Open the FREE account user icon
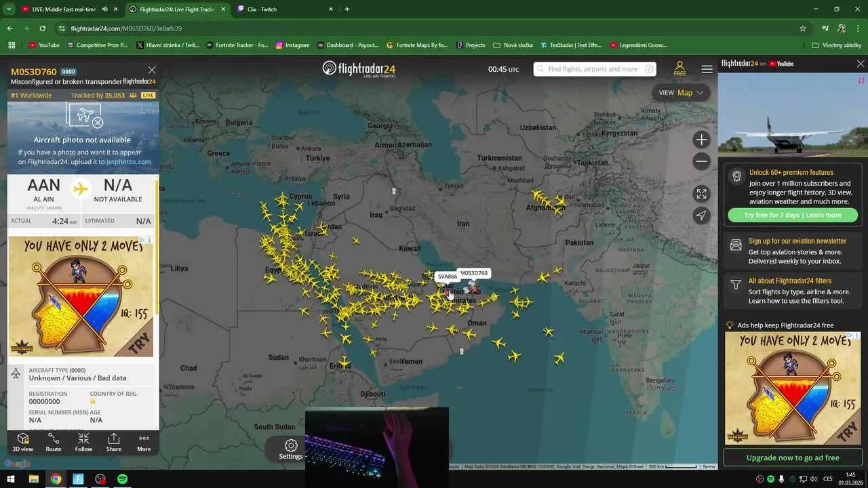Screen dimensions: 868x488 [x=679, y=68]
